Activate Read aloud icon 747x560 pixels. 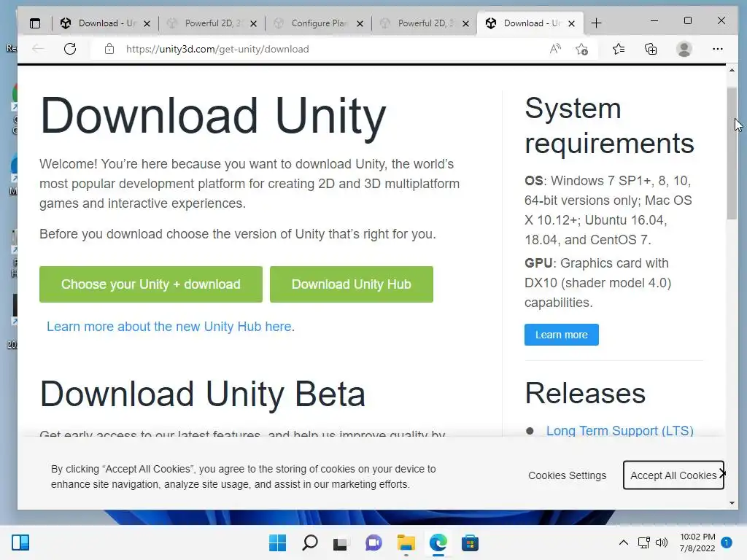[555, 49]
